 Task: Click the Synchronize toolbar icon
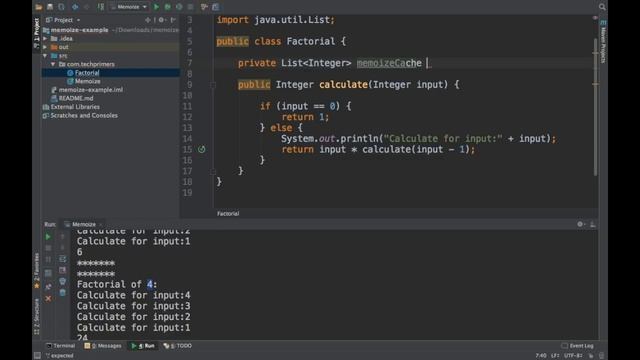[x=61, y=7]
